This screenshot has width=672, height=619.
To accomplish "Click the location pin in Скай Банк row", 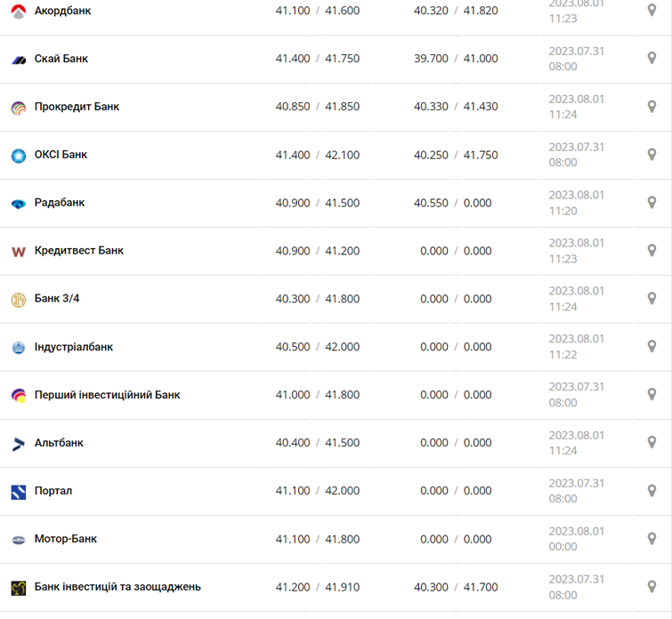I will coord(652,59).
